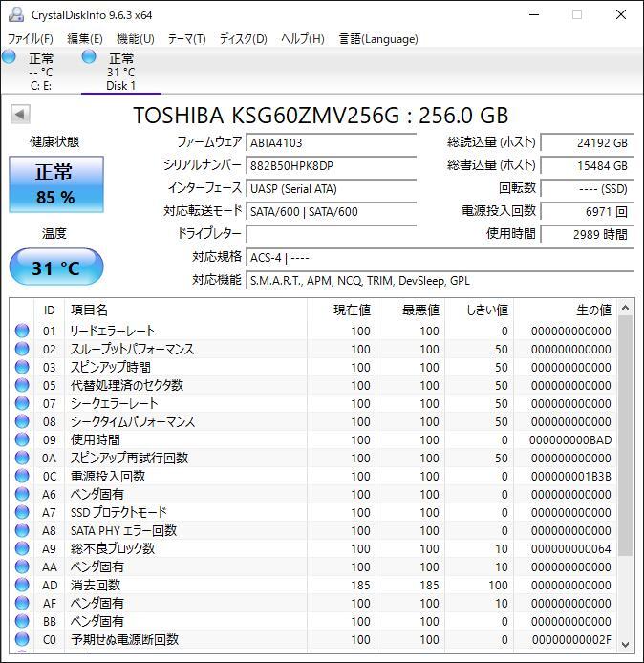
Task: Minimize the CrystalDiskInfo window
Action: [534, 14]
